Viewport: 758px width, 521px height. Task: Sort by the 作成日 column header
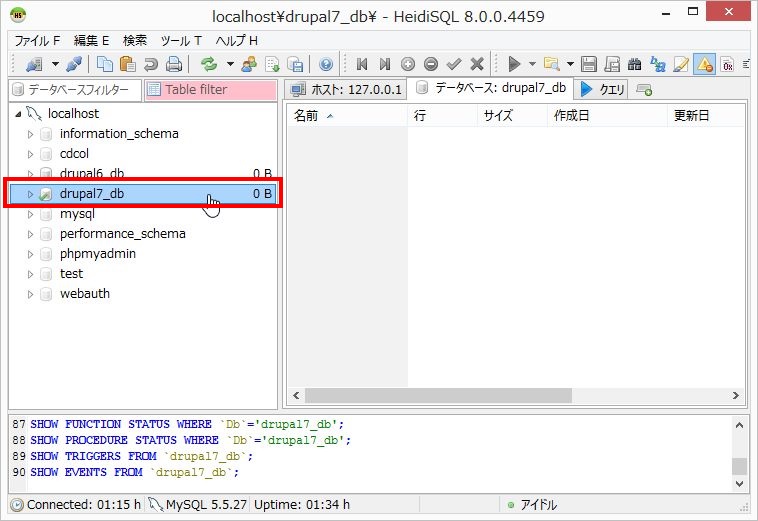(607, 116)
